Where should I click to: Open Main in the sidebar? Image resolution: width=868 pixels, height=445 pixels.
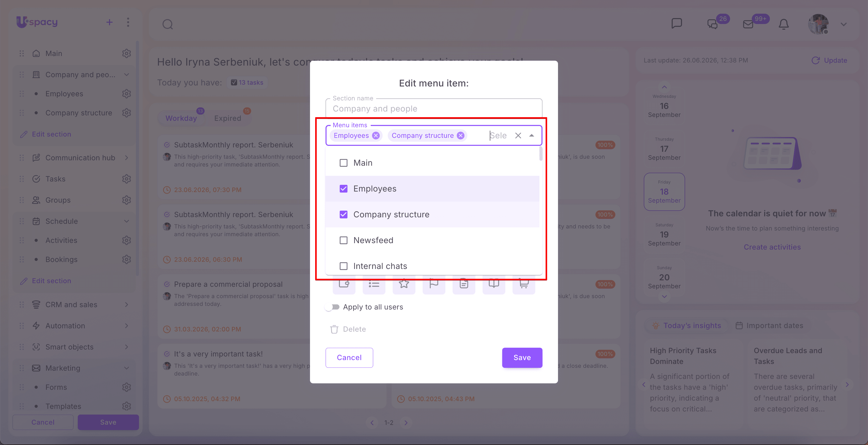(54, 53)
